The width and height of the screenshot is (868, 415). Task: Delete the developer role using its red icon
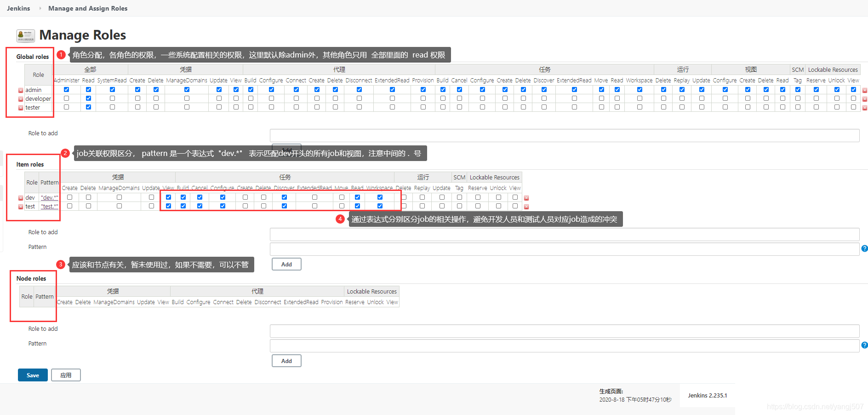coord(20,98)
